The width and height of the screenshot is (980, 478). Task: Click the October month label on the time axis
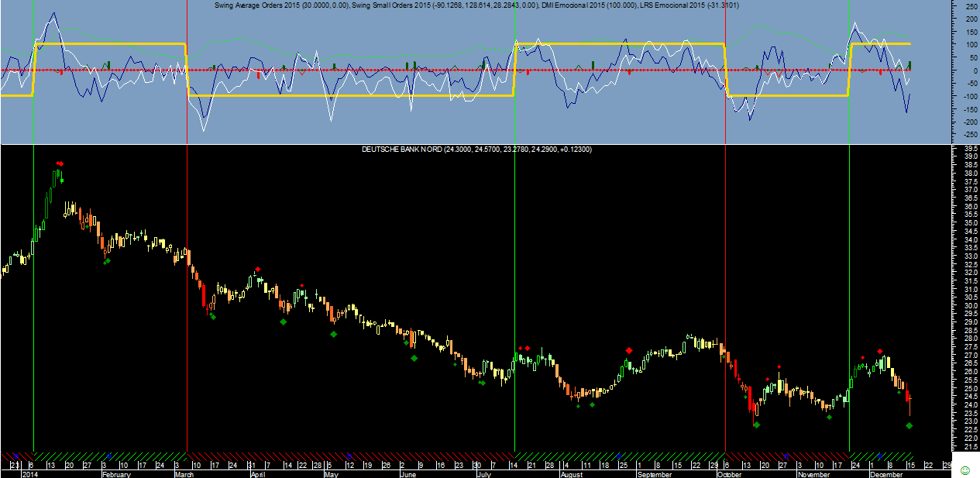[x=729, y=473]
